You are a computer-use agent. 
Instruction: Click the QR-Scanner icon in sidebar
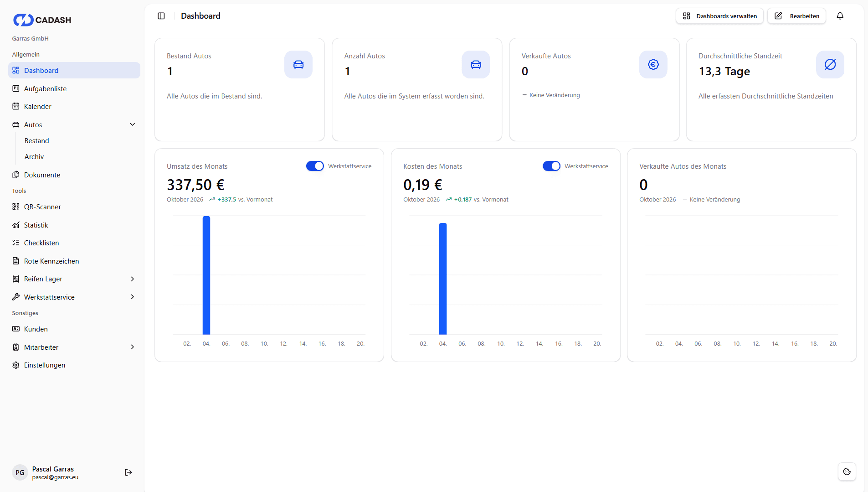[x=16, y=207]
